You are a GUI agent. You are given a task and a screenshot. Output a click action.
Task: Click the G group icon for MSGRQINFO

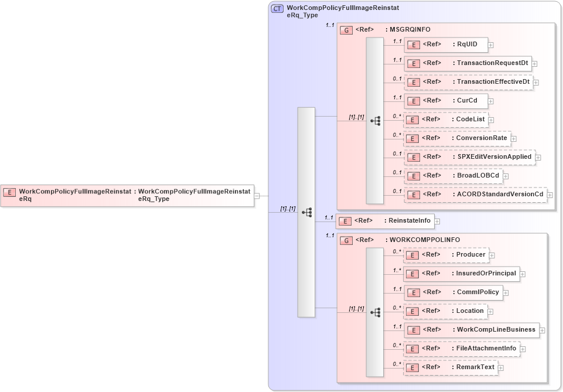tap(346, 29)
